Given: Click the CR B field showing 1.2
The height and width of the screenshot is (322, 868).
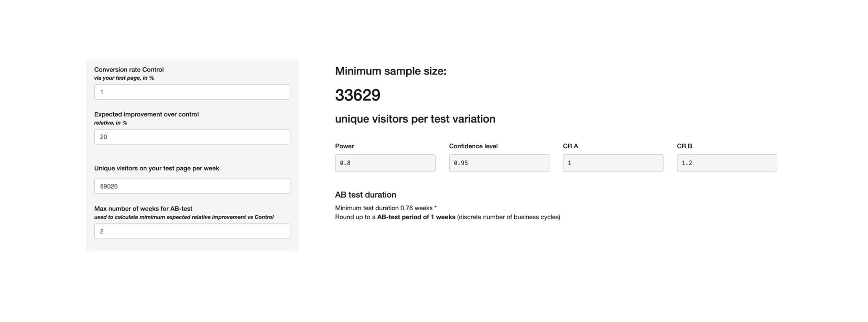Looking at the screenshot, I should pyautogui.click(x=727, y=163).
